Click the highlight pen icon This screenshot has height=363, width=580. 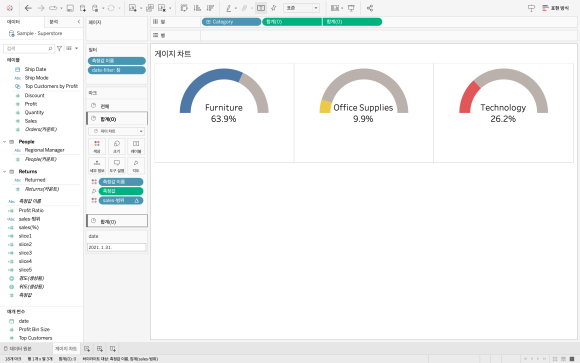point(229,8)
